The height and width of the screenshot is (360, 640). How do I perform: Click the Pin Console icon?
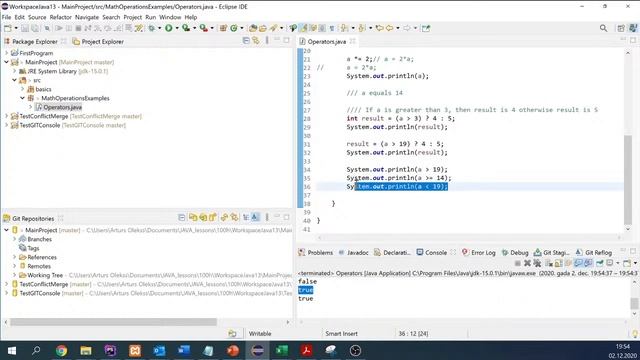pyautogui.click(x=599, y=263)
